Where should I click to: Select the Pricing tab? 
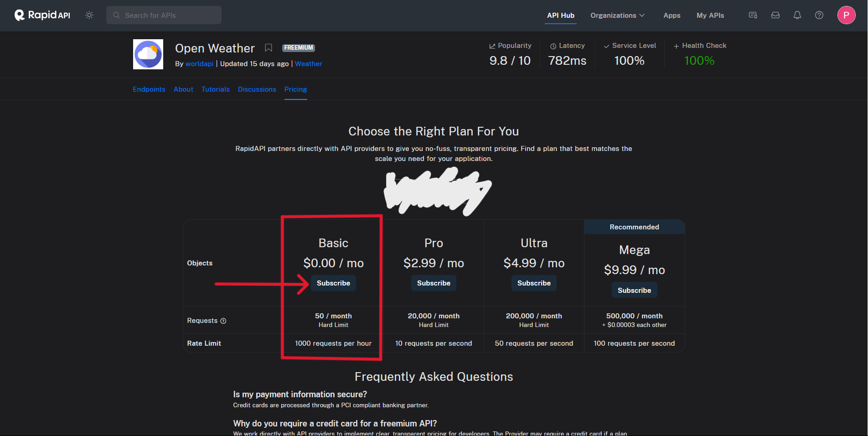(x=296, y=89)
